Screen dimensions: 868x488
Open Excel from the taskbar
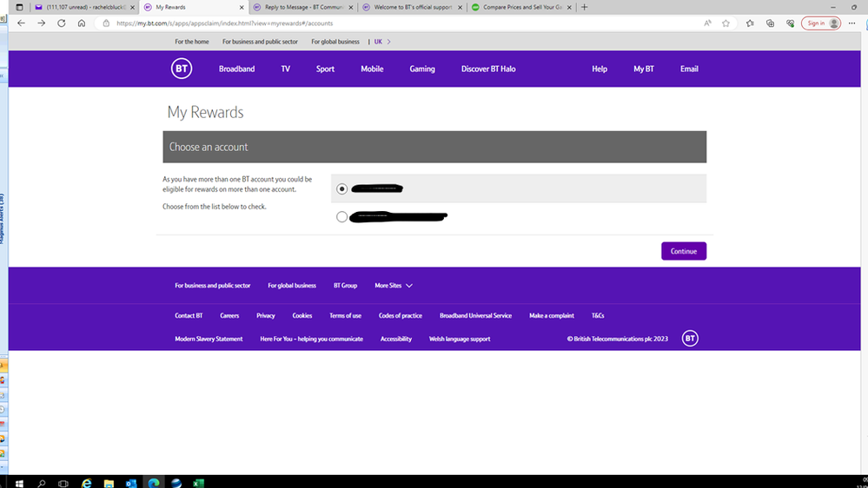tap(198, 483)
